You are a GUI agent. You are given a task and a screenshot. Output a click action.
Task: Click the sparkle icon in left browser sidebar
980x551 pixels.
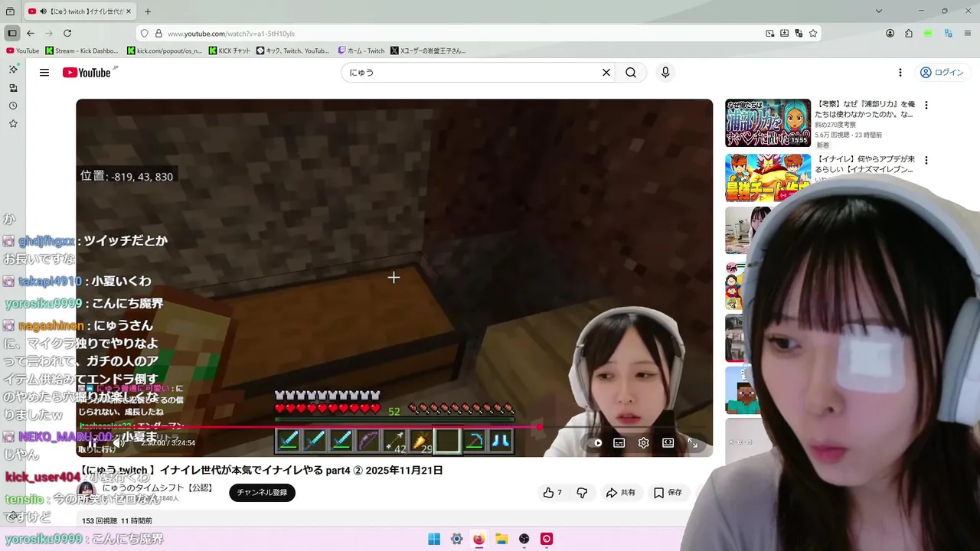pyautogui.click(x=13, y=69)
